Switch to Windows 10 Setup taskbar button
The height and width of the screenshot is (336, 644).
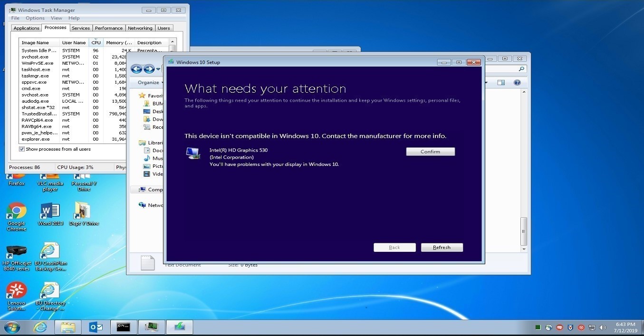180,327
